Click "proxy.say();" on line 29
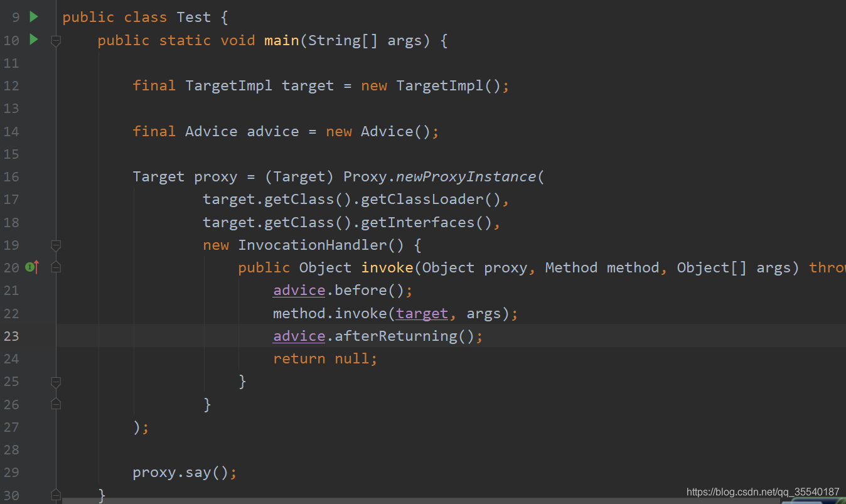This screenshot has height=504, width=846. 185,473
